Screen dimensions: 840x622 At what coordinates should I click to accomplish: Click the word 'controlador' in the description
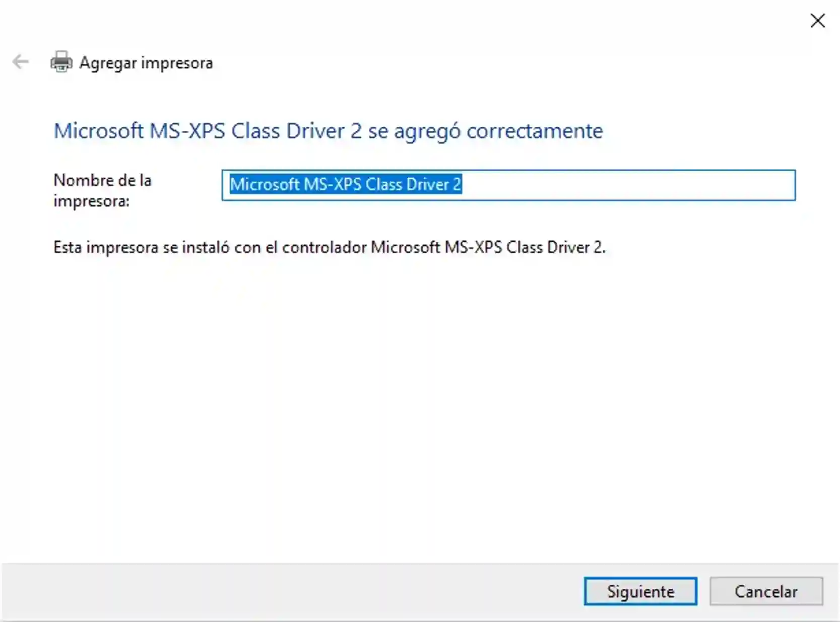pos(324,247)
